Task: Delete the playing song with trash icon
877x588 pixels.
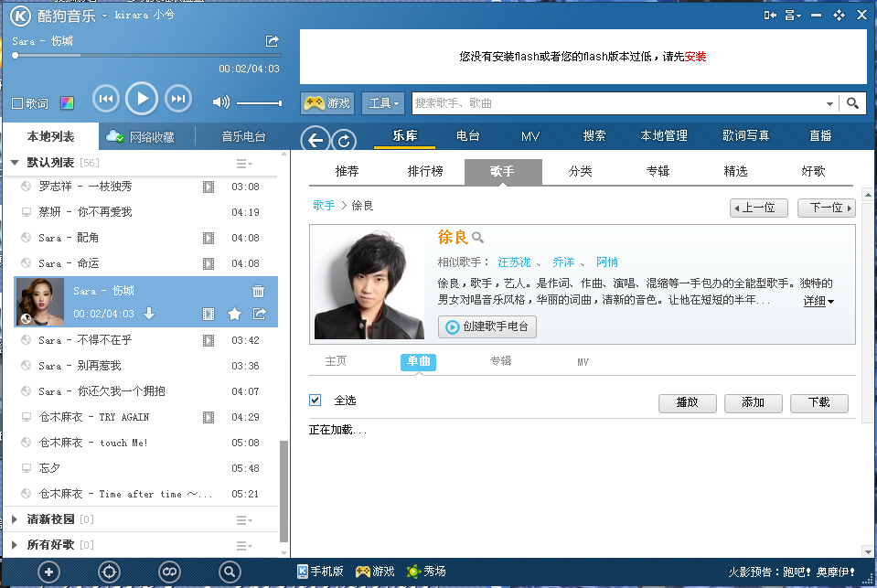Action: (259, 292)
